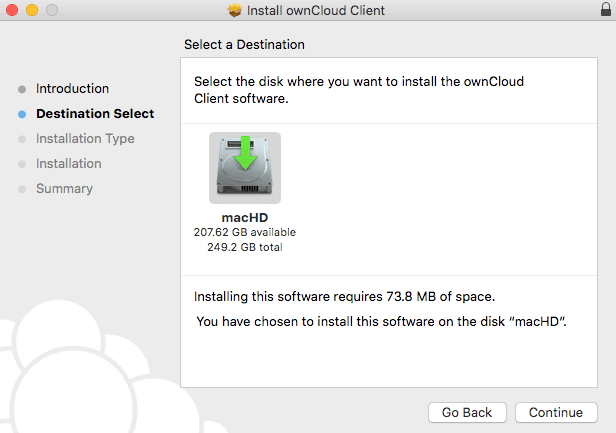Open the Introduction step in sidebar
This screenshot has width=616, height=433.
(x=72, y=88)
